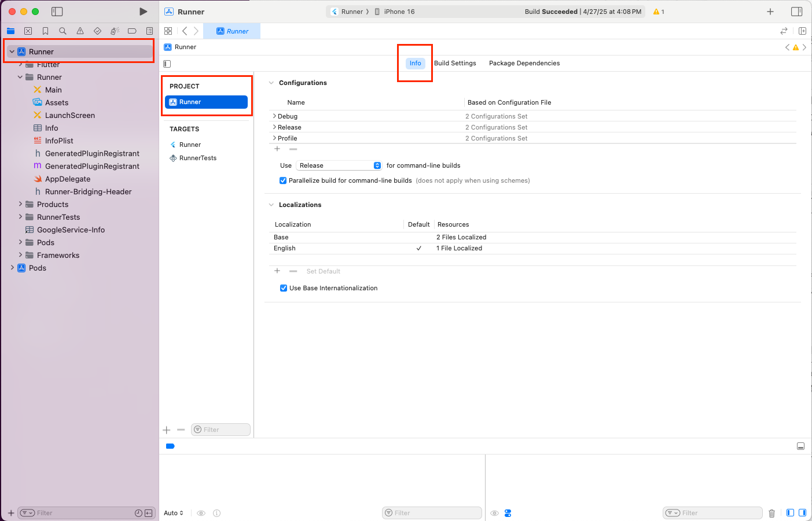Image resolution: width=812 pixels, height=521 pixels.
Task: Go back in editor history
Action: 185,31
